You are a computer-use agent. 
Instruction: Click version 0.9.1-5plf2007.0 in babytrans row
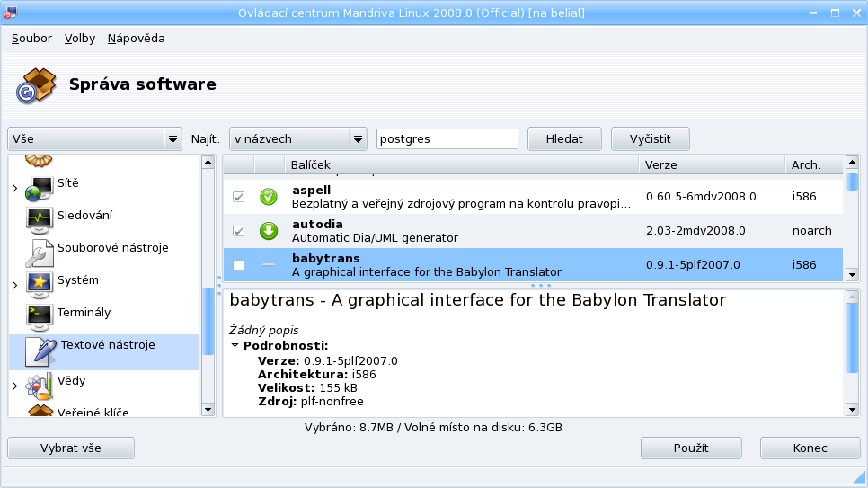point(693,265)
